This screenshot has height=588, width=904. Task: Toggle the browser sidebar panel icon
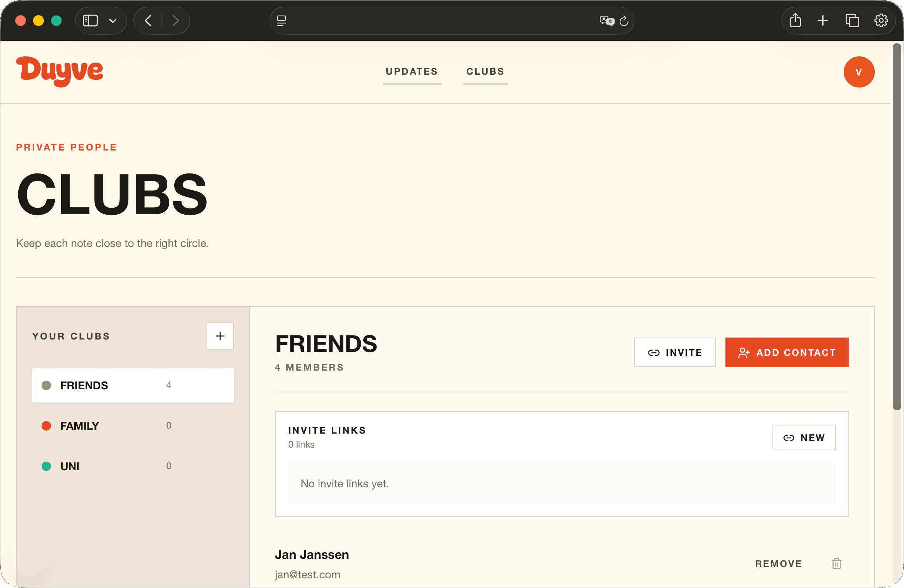coord(90,21)
